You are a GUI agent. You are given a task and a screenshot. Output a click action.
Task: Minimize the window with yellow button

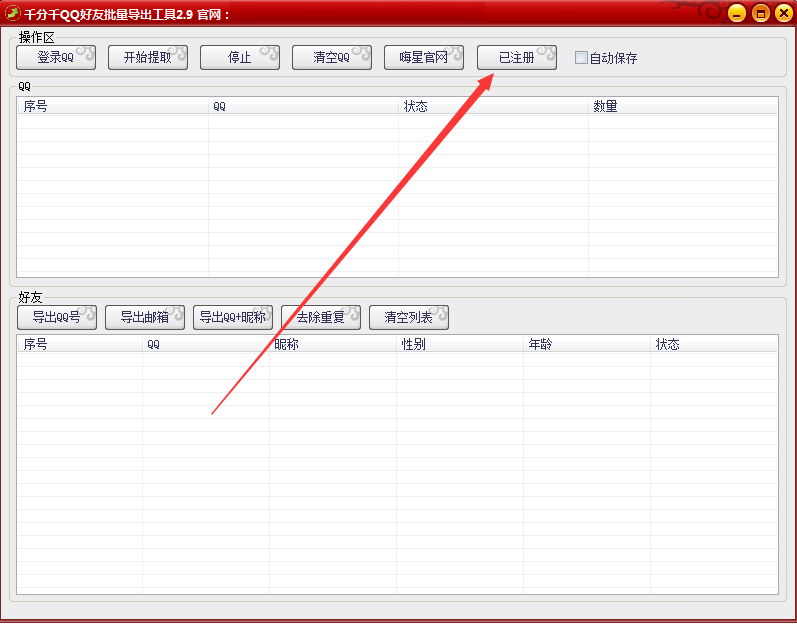coord(737,13)
